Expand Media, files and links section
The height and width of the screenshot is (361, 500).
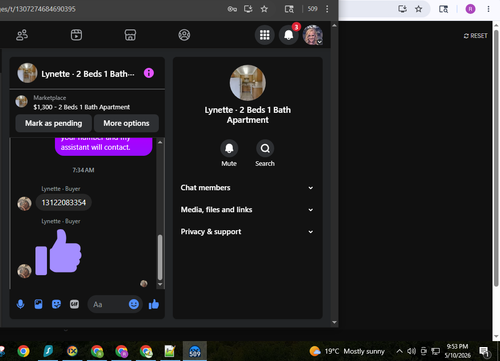247,210
